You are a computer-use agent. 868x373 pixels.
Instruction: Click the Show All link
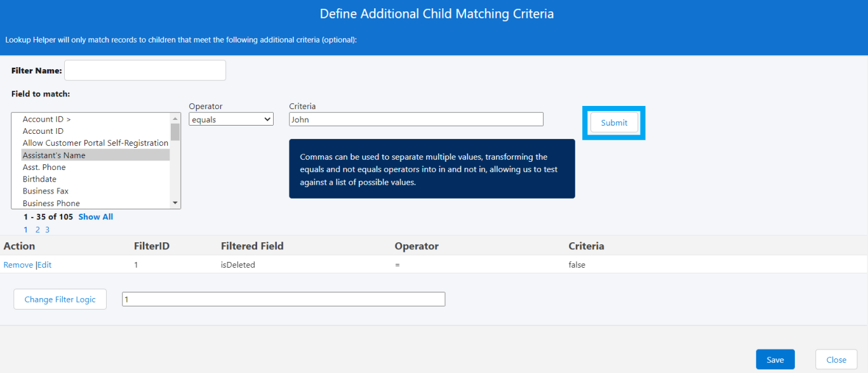coord(95,217)
